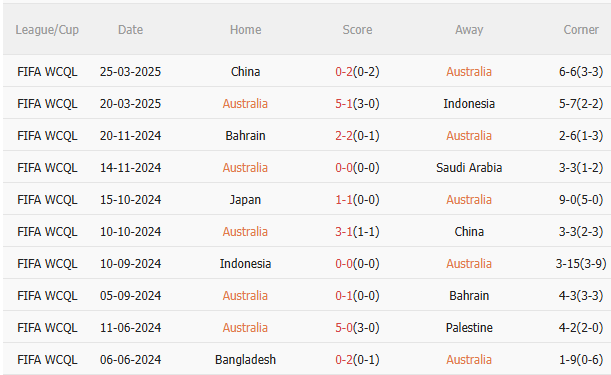
Task: Click Japan in the home column
Action: (x=245, y=200)
